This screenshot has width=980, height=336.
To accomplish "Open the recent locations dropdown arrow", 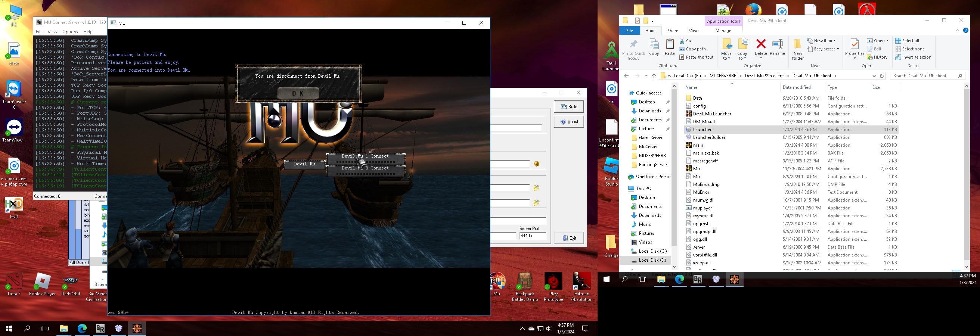I will pyautogui.click(x=646, y=76).
